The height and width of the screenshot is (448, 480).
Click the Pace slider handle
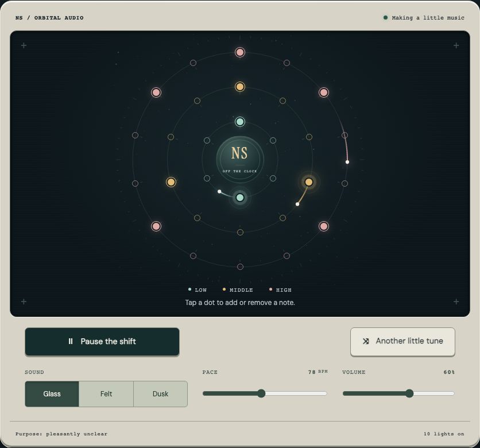261,393
